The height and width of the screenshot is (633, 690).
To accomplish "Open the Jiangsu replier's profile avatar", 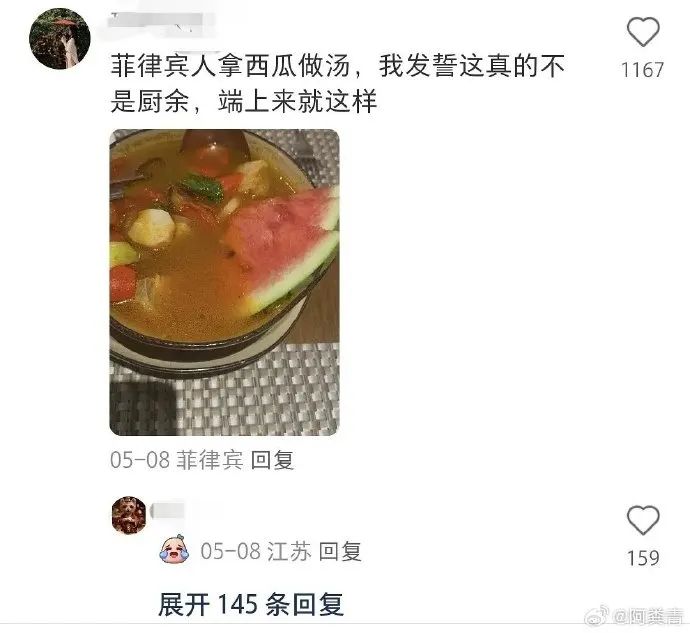I will pos(129,515).
